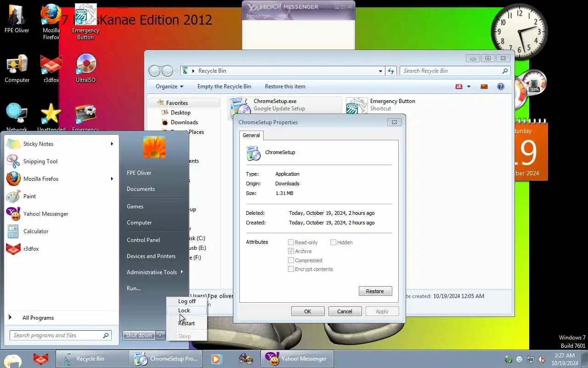Click Empty the Recycle Bin
This screenshot has height=368, width=588.
224,86
